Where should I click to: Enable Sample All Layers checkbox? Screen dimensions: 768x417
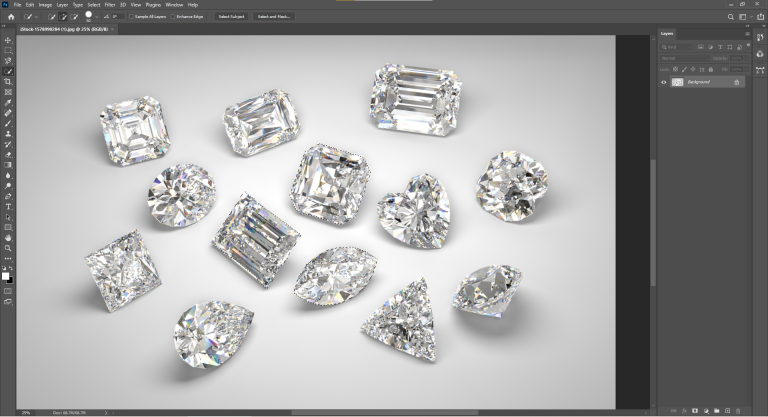pyautogui.click(x=133, y=17)
